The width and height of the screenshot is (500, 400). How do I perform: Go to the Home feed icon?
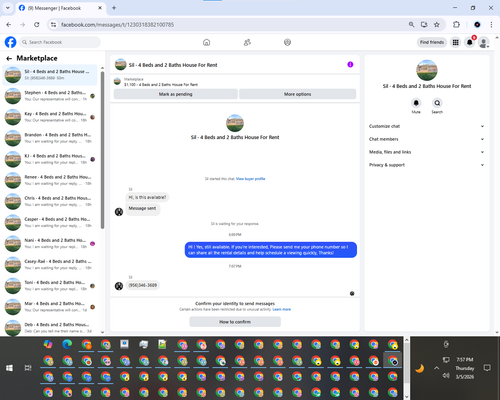click(206, 42)
